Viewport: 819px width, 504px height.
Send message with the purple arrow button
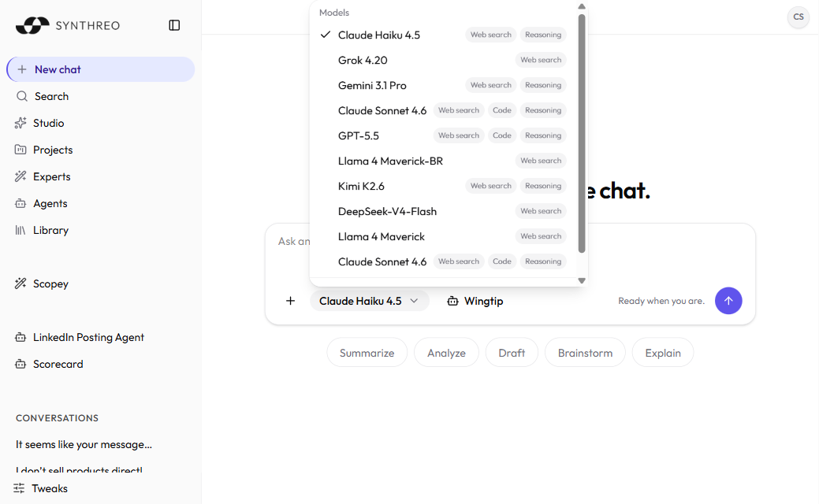click(x=728, y=301)
